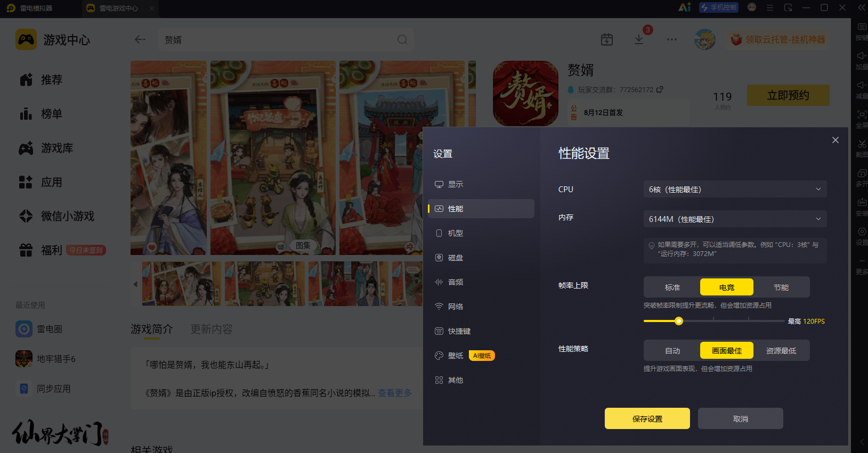Viewport: 868px width, 453px height.
Task: Click 取消 to cancel settings
Action: (741, 418)
